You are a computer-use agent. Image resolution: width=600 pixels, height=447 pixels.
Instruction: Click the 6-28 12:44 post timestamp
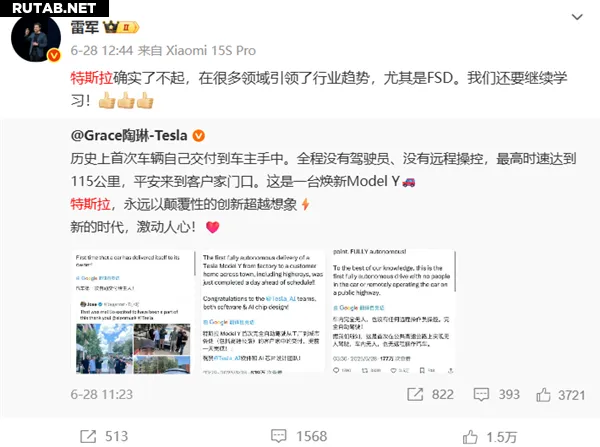pyautogui.click(x=102, y=51)
